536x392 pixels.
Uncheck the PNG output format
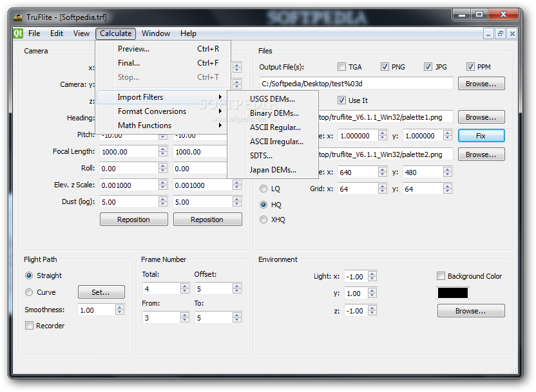pos(385,66)
